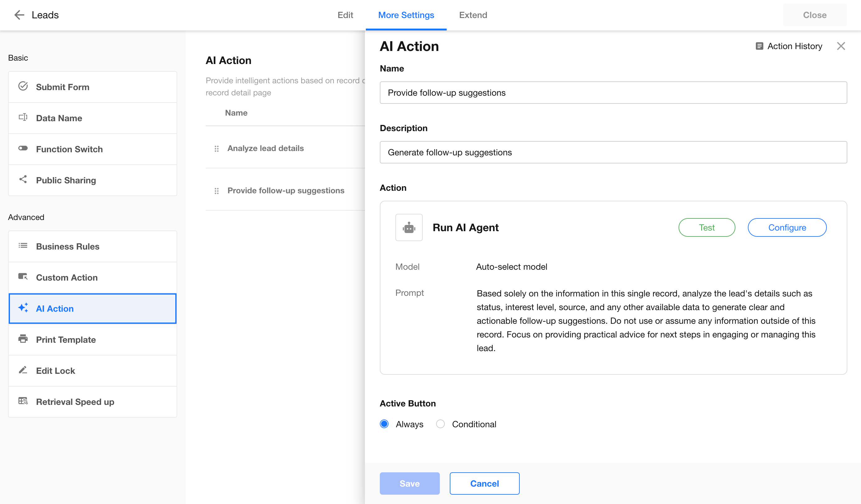Select the Always radio option

click(384, 424)
